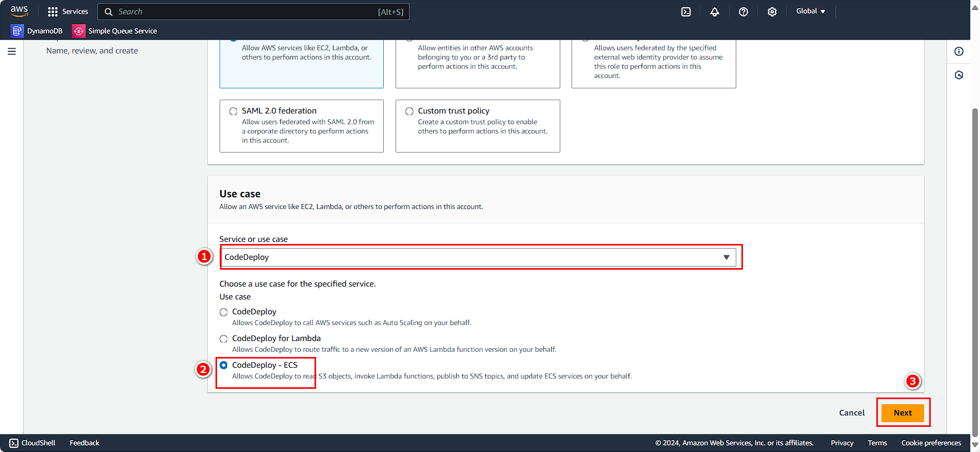Toggle the hamburger navigation menu

pyautogui.click(x=12, y=51)
